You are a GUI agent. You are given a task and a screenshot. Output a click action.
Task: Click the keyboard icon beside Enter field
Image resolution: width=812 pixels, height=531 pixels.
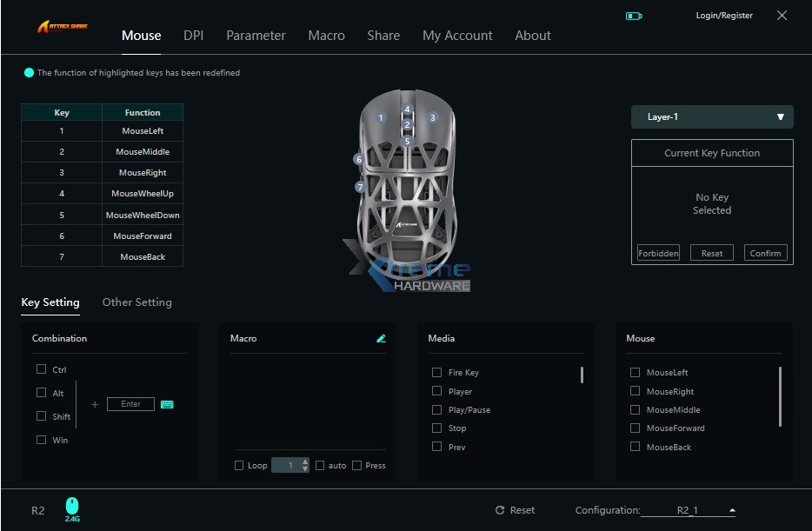tap(167, 404)
